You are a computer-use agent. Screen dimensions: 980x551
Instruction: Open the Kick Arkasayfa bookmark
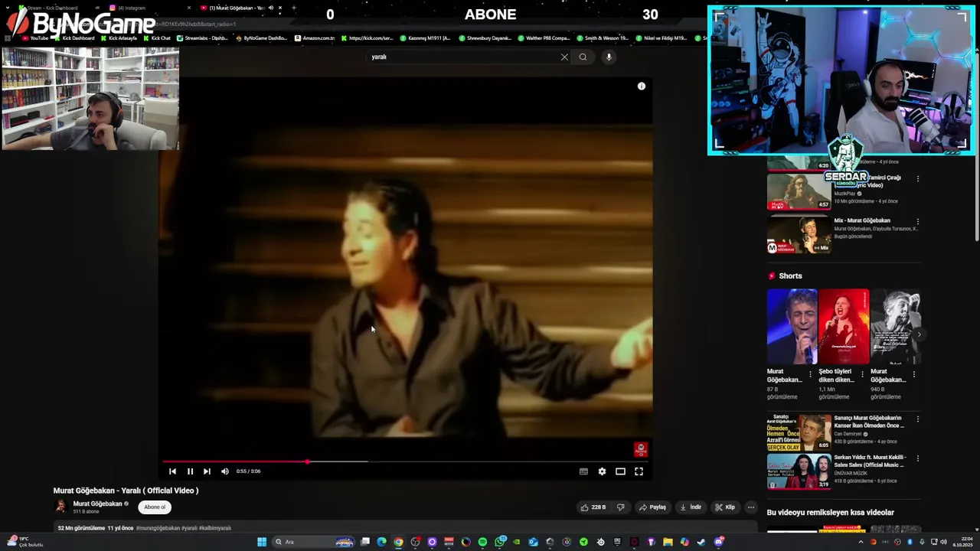point(119,37)
